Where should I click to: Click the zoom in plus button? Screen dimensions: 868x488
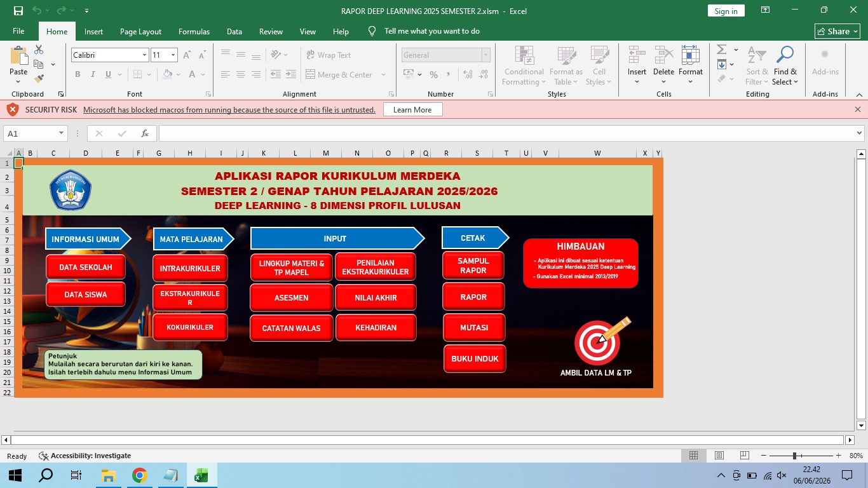(x=838, y=456)
